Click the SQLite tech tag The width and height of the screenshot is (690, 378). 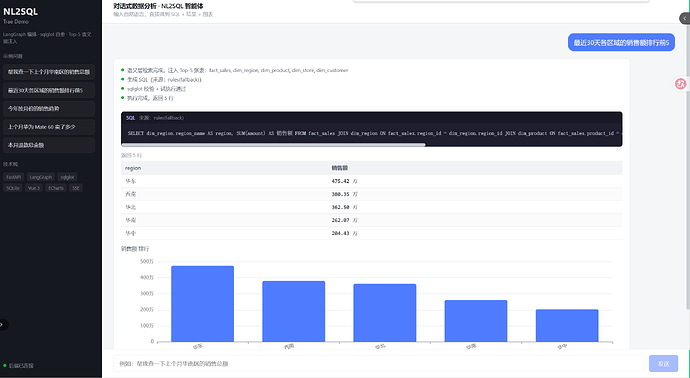[x=13, y=188]
